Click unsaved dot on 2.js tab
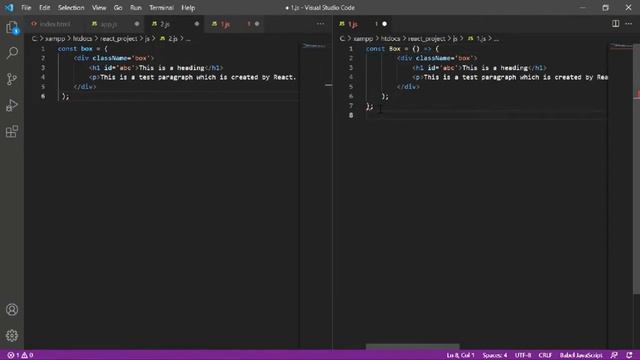 (197, 24)
